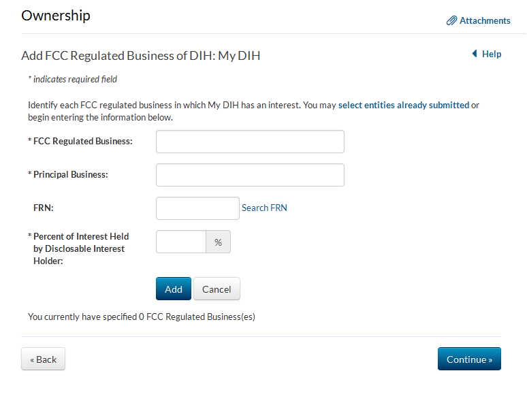Click the Ownership page heading
This screenshot has height=420, width=527.
56,16
